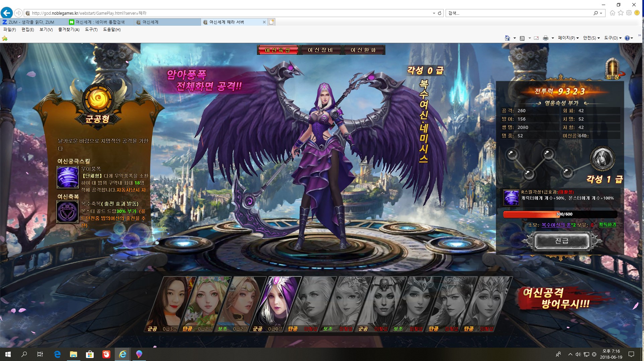Click the blue Help question mark icon
Screen dimensions: 644x361
point(627,38)
